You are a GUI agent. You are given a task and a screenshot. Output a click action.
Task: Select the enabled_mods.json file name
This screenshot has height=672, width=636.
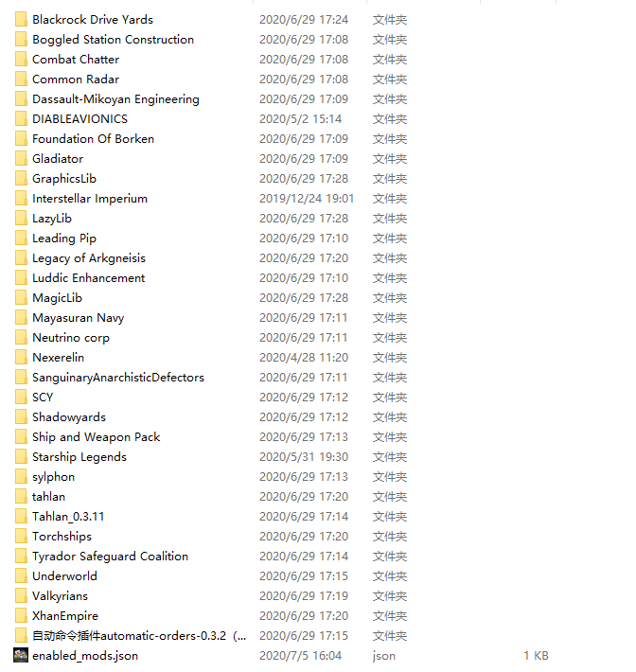[84, 655]
